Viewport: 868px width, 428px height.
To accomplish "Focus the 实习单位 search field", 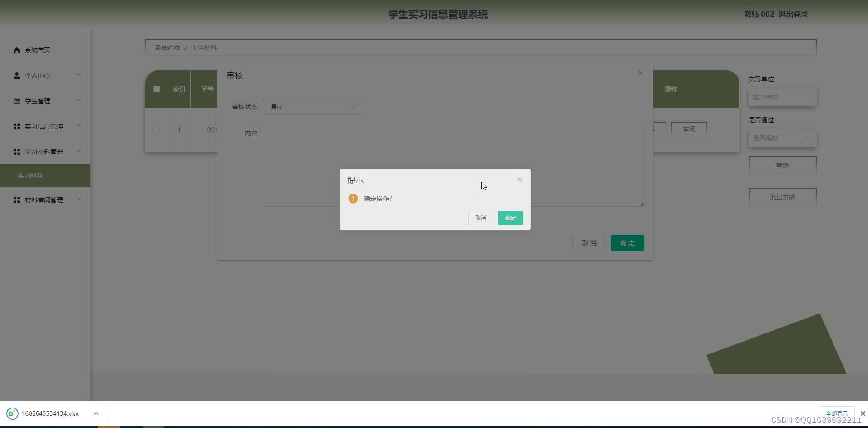I will coord(782,97).
